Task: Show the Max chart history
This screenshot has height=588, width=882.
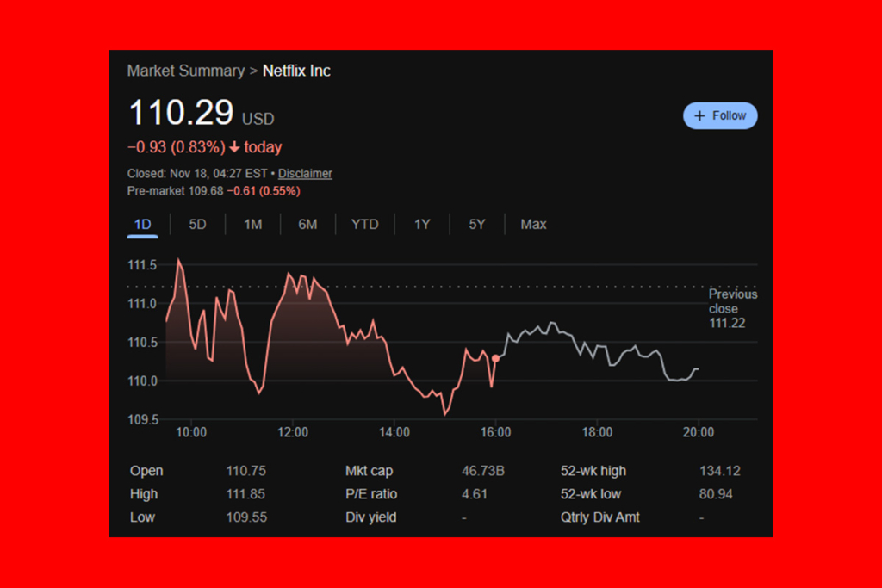Action: coord(533,224)
